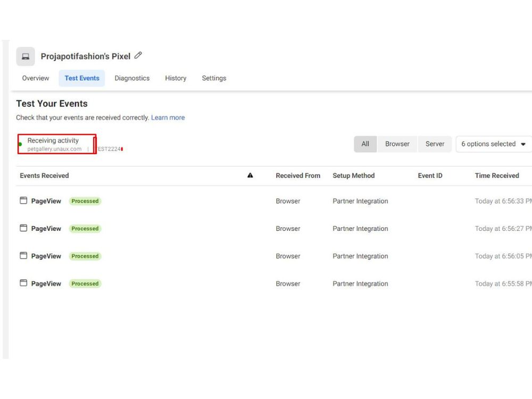Click Partner Integration in 6:56:33 row
This screenshot has width=532, height=399.
(x=360, y=201)
